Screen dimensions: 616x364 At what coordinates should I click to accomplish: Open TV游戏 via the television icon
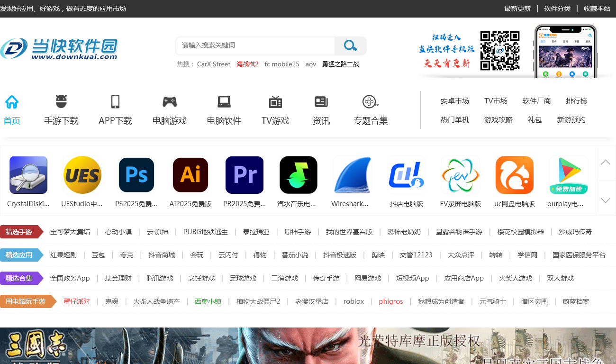[x=275, y=101]
